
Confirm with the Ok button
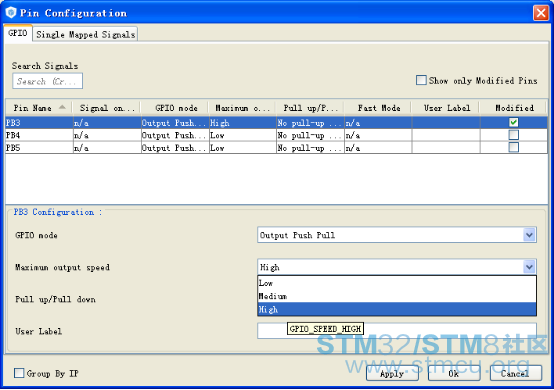(454, 373)
